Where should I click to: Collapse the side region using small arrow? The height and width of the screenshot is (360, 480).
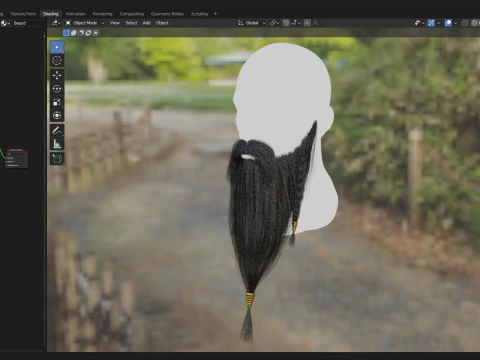(44, 36)
